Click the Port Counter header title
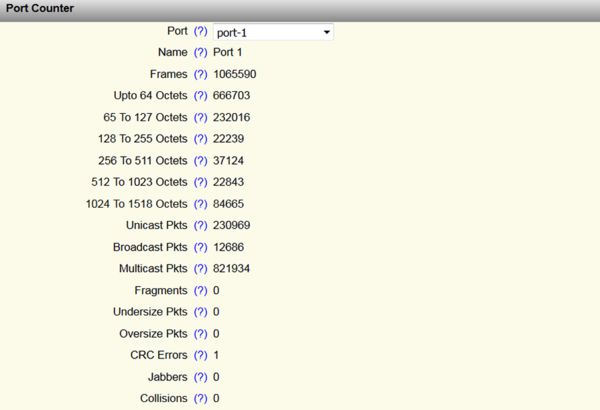 coord(40,8)
